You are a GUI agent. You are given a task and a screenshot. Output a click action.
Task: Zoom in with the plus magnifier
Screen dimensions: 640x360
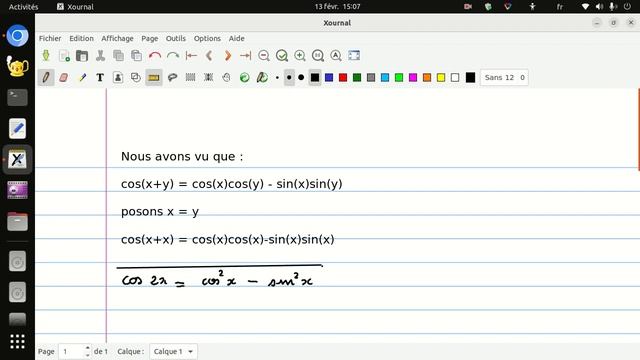tap(300, 56)
